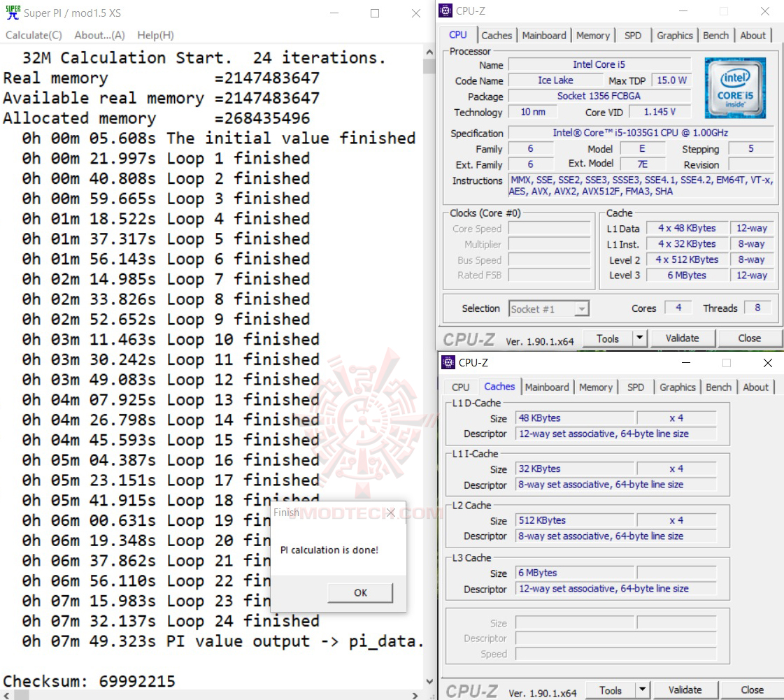Click scroll left arrow in Super PI

pyautogui.click(x=6, y=695)
